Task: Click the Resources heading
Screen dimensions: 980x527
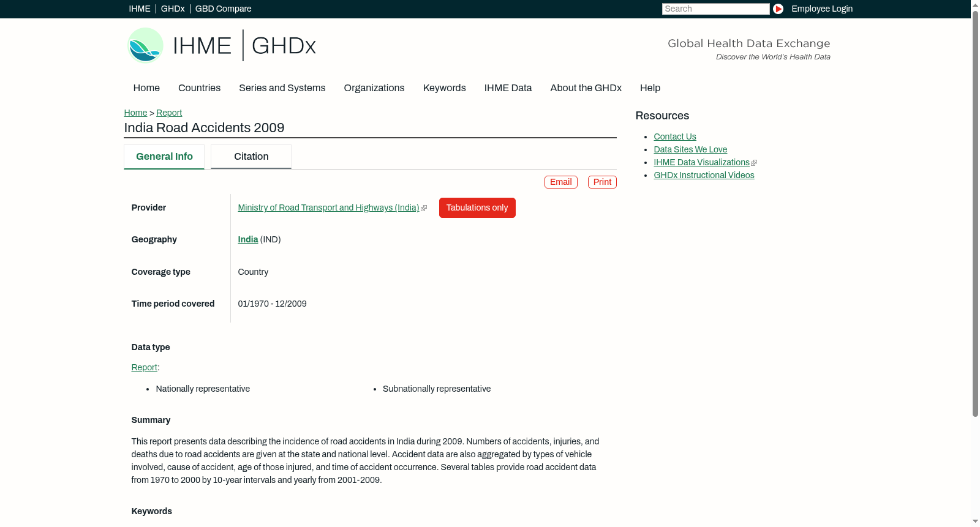Action: [x=662, y=116]
